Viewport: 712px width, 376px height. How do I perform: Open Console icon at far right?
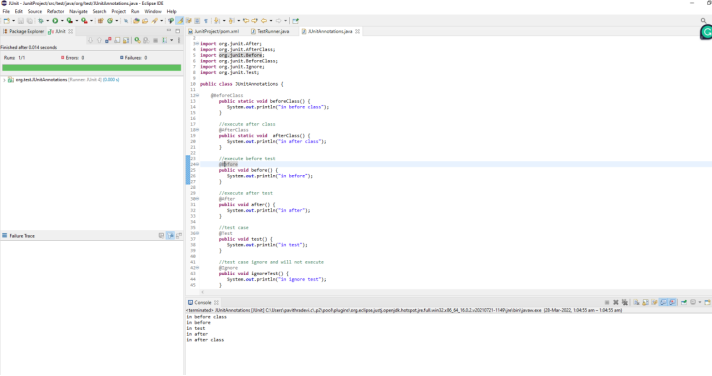(x=707, y=302)
